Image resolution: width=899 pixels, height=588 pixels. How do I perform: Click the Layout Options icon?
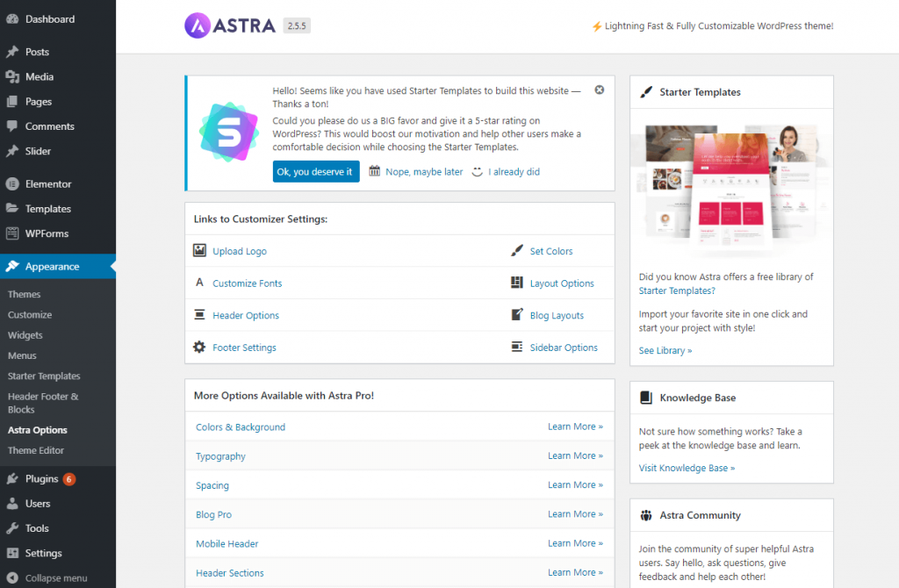tap(516, 282)
